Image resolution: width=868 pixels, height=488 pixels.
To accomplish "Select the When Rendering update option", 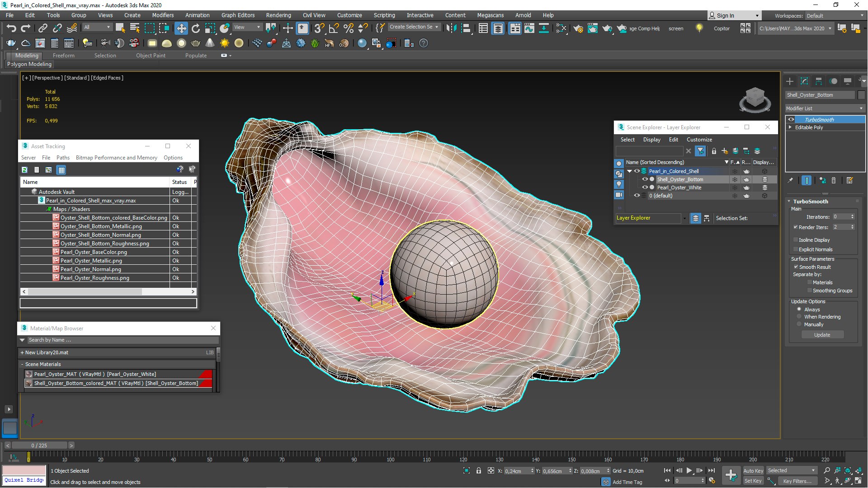I will (x=799, y=317).
